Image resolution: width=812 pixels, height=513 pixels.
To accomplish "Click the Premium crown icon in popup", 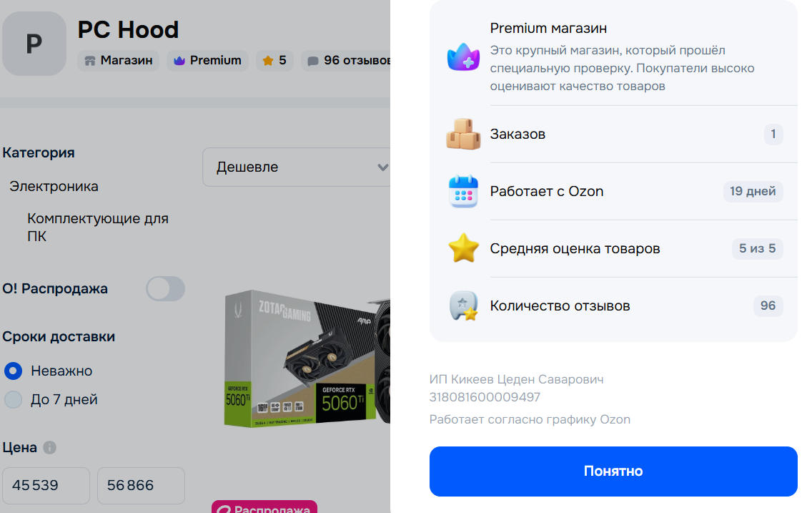I will coord(463,57).
